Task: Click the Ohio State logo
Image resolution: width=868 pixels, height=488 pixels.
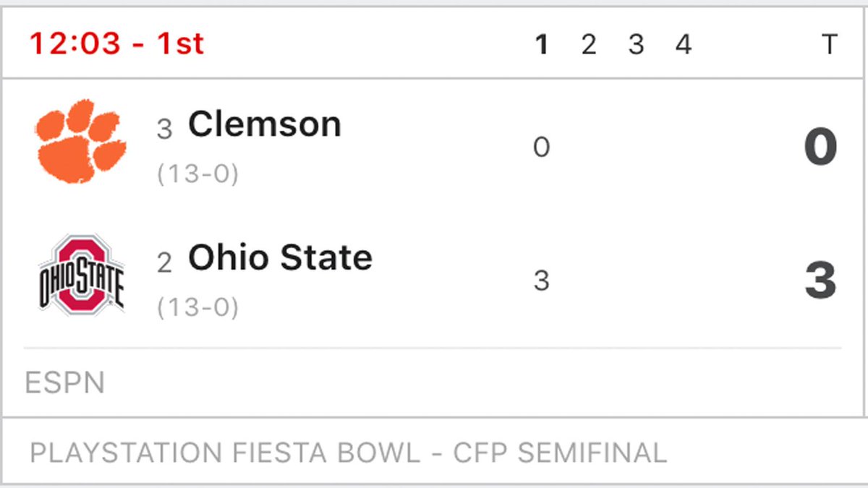Action: (x=81, y=275)
